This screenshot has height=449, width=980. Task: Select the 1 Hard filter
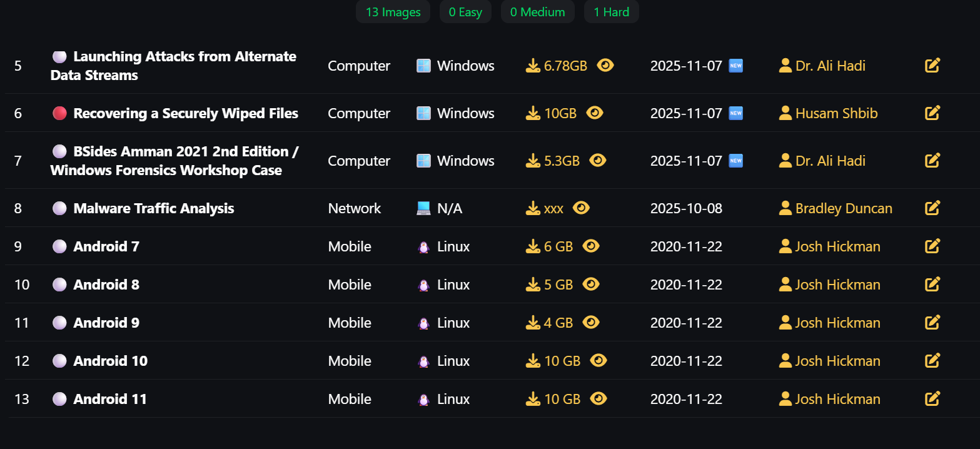611,11
